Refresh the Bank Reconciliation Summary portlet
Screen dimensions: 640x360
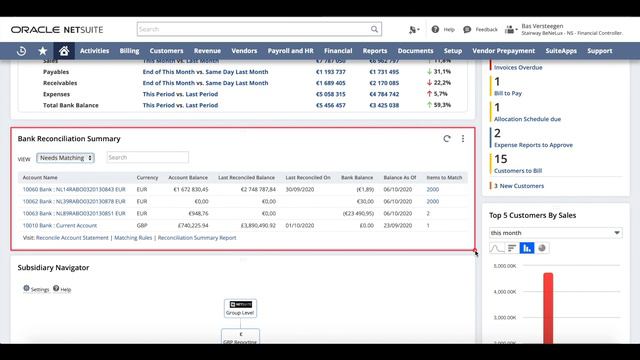click(447, 139)
